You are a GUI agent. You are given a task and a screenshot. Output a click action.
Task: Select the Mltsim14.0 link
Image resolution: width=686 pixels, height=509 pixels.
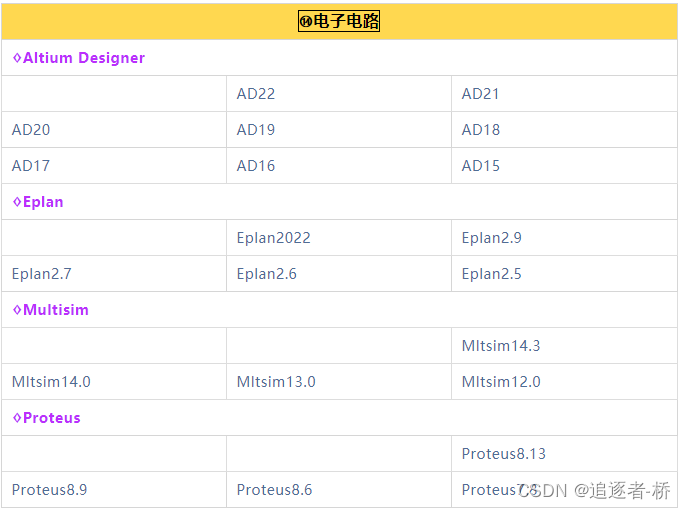click(x=51, y=382)
